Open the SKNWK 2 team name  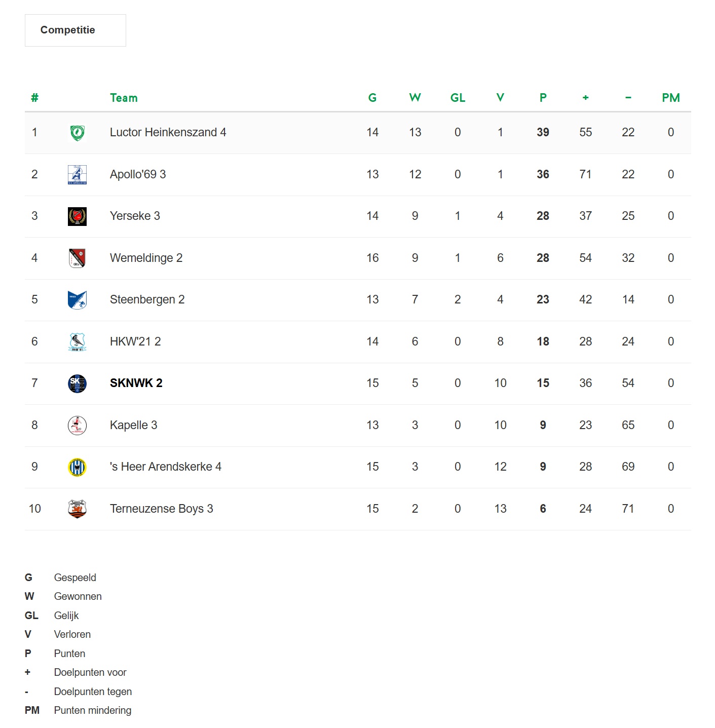click(x=136, y=383)
